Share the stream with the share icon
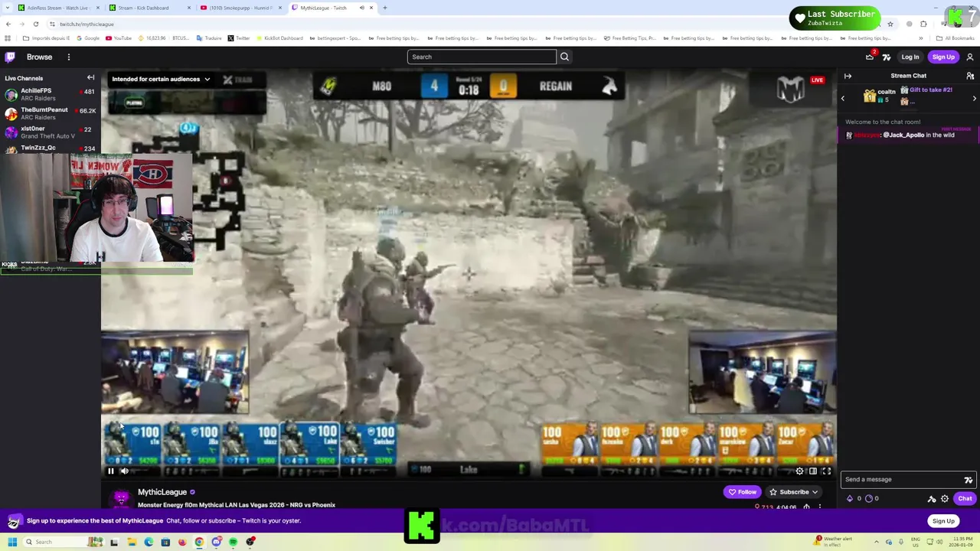The height and width of the screenshot is (551, 980). coord(806,507)
